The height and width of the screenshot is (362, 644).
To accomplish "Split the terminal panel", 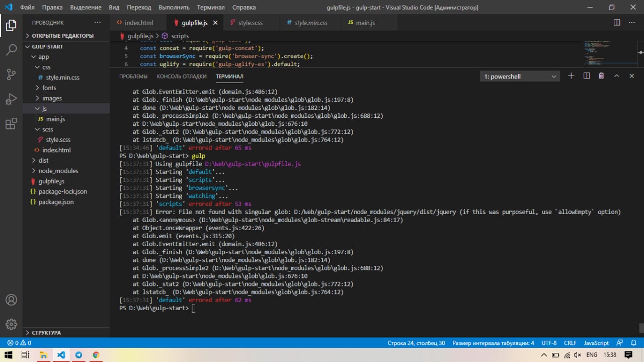I will (x=587, y=76).
